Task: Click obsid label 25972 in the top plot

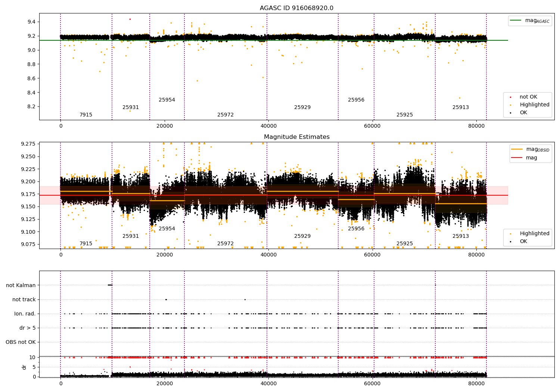Action: pyautogui.click(x=225, y=115)
